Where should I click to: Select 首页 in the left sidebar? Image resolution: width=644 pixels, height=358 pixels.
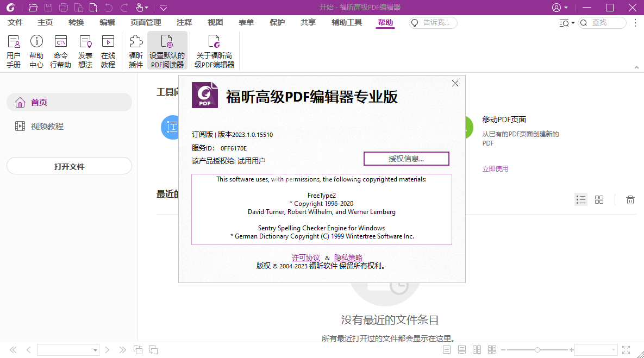[x=69, y=102]
